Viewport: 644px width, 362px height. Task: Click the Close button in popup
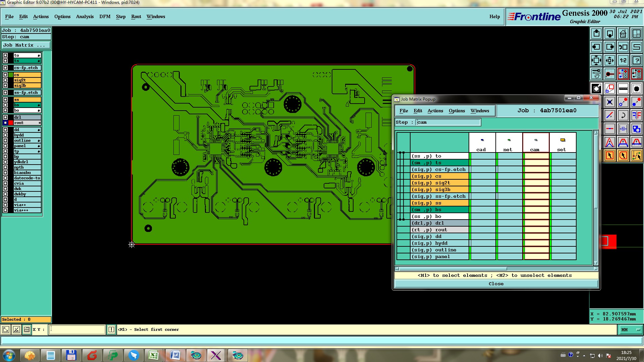[496, 284]
